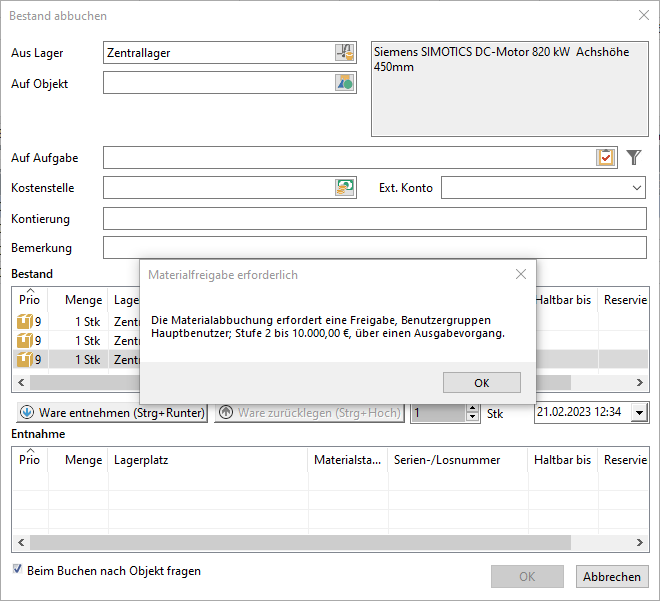The image size is (660, 601).
Task: Select highlighted third Bestand row 1 Stk
Action: (78, 359)
